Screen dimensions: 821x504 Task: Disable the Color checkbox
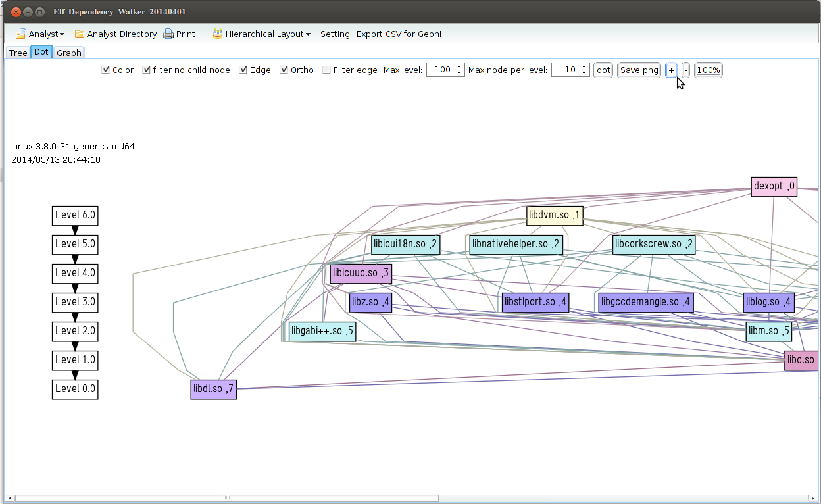coord(106,70)
